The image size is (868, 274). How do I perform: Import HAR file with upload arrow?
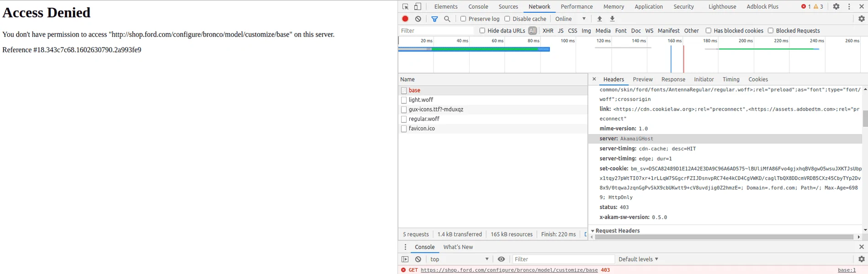tap(600, 19)
